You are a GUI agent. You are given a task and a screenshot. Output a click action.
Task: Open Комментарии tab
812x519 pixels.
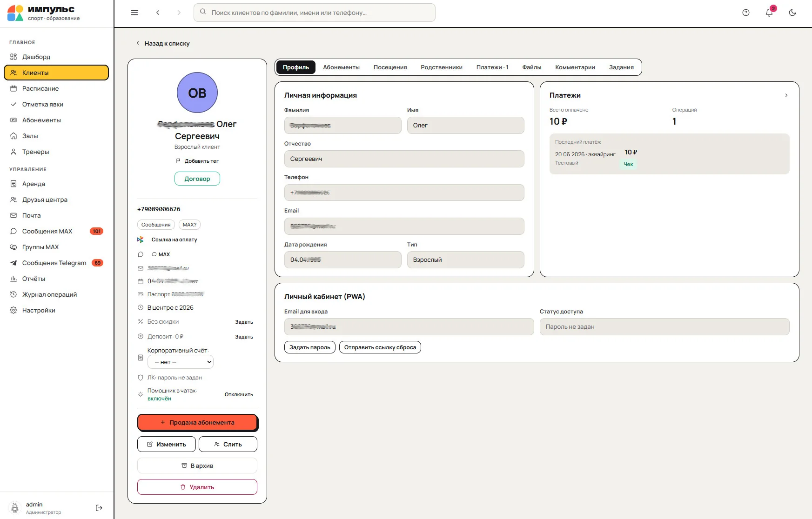(575, 67)
